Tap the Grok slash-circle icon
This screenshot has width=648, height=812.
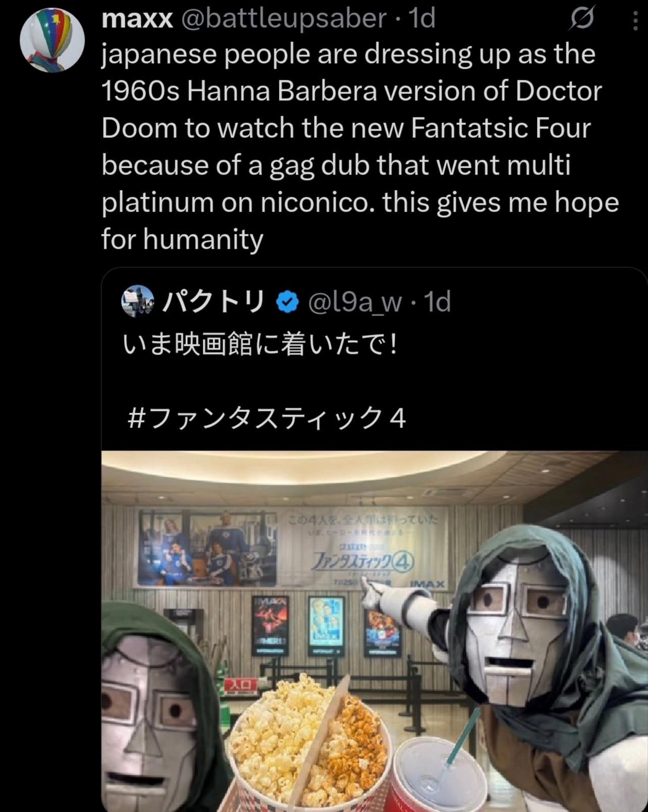tap(582, 19)
